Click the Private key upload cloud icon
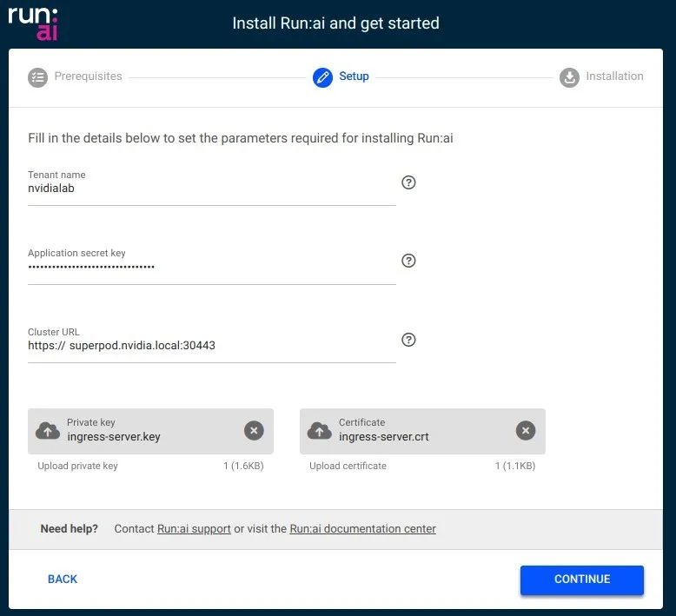 (x=48, y=431)
